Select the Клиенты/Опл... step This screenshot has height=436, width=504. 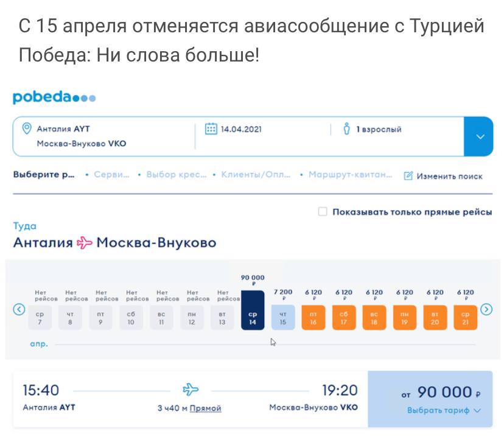pyautogui.click(x=256, y=175)
